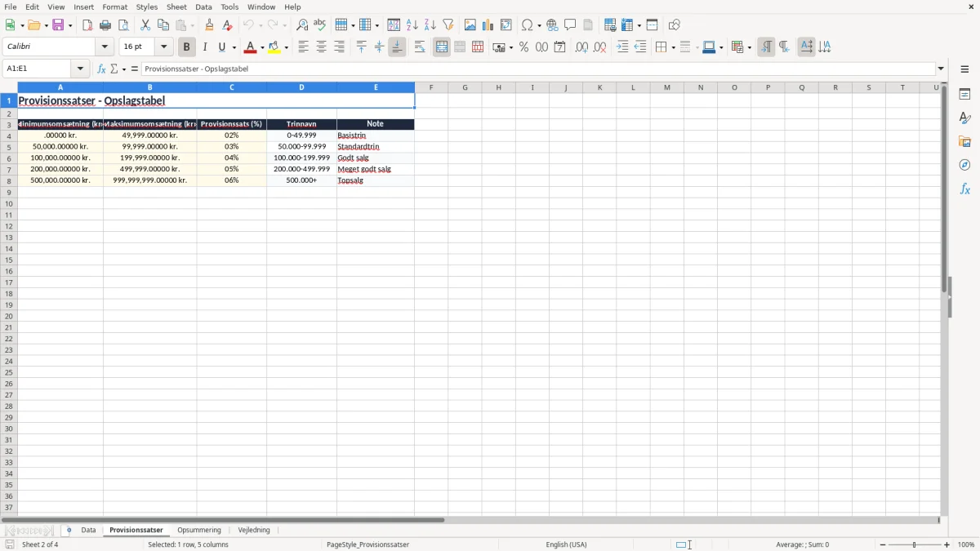
Task: Open the Tools menu
Action: point(229,7)
